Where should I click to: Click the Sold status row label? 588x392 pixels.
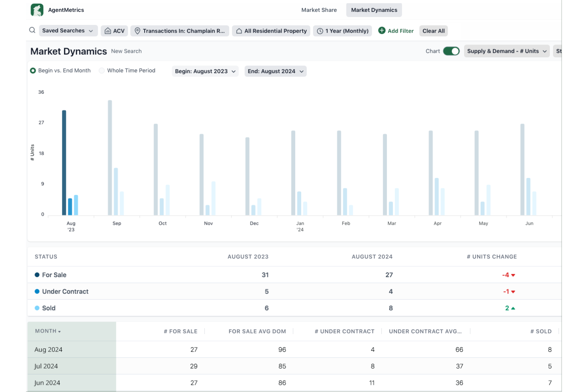49,309
